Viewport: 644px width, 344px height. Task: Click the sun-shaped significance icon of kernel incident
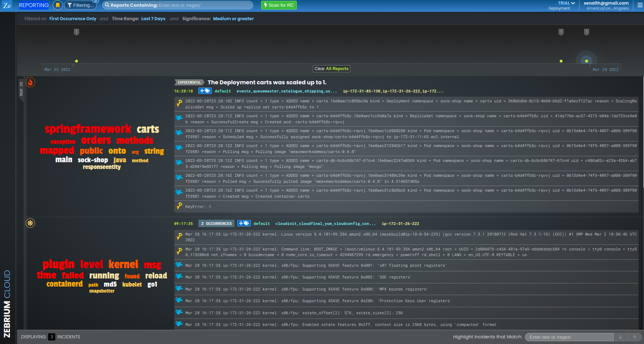click(x=30, y=223)
